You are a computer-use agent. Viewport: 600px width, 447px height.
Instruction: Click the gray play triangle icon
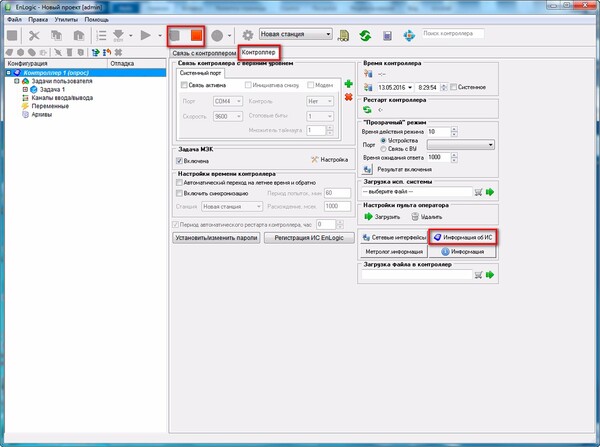tap(145, 36)
